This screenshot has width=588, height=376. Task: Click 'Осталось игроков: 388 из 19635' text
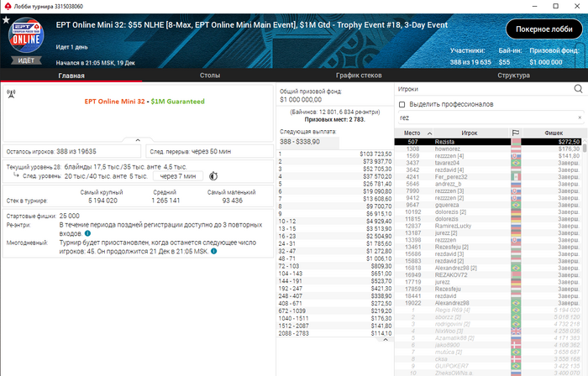tap(51, 152)
